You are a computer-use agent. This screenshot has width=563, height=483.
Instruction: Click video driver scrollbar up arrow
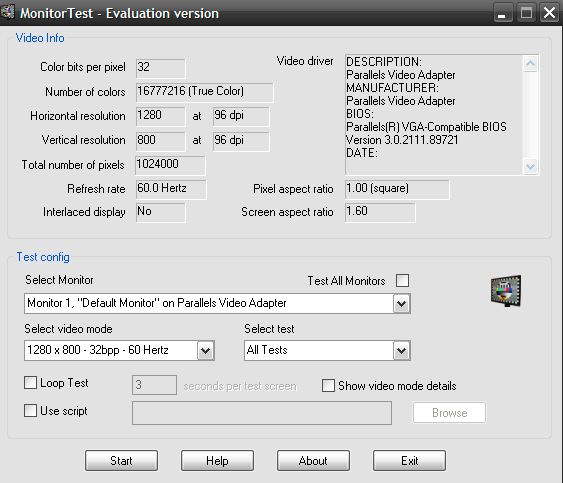pos(530,64)
